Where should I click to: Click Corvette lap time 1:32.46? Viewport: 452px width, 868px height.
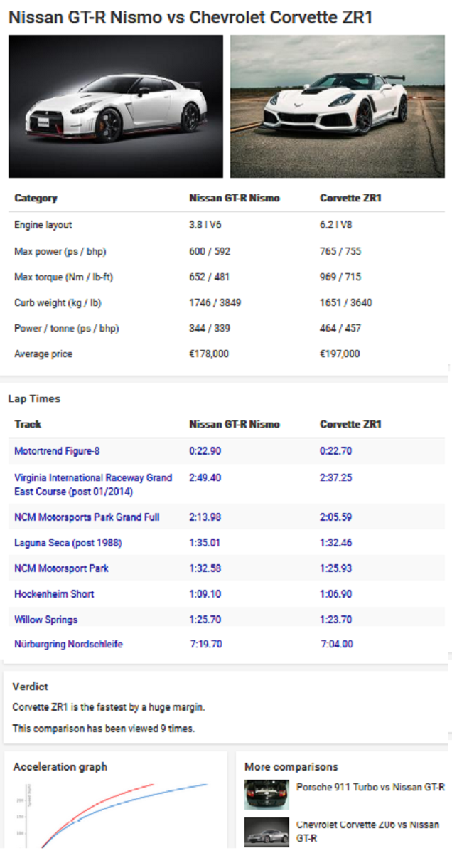(x=336, y=543)
